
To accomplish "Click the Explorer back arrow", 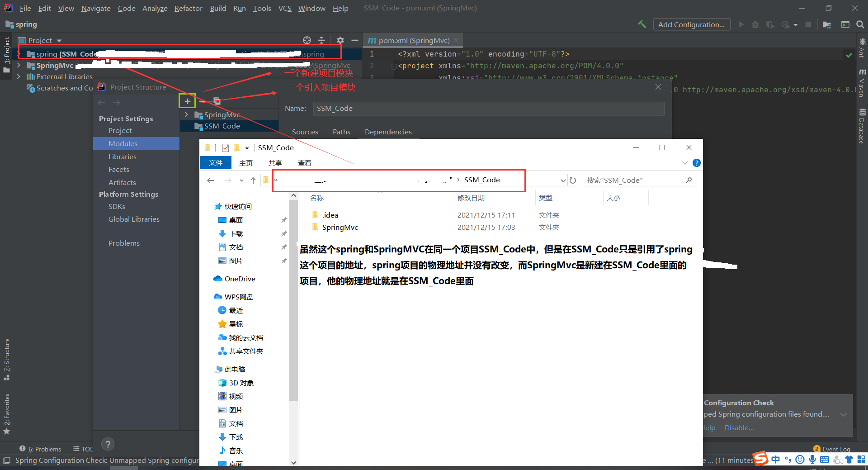I will tap(210, 180).
